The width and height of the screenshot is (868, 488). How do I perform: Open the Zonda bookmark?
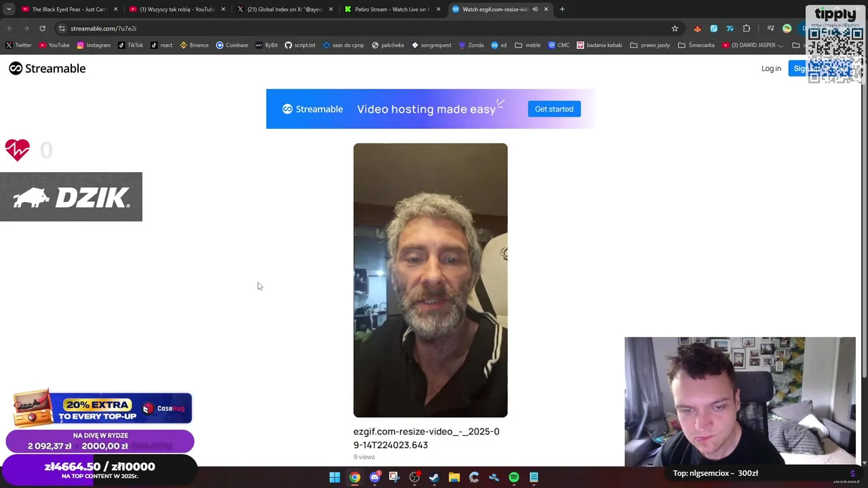[471, 45]
